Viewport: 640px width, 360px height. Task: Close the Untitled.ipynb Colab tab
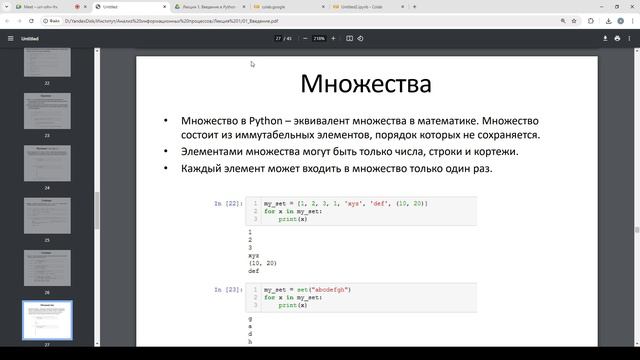click(402, 7)
